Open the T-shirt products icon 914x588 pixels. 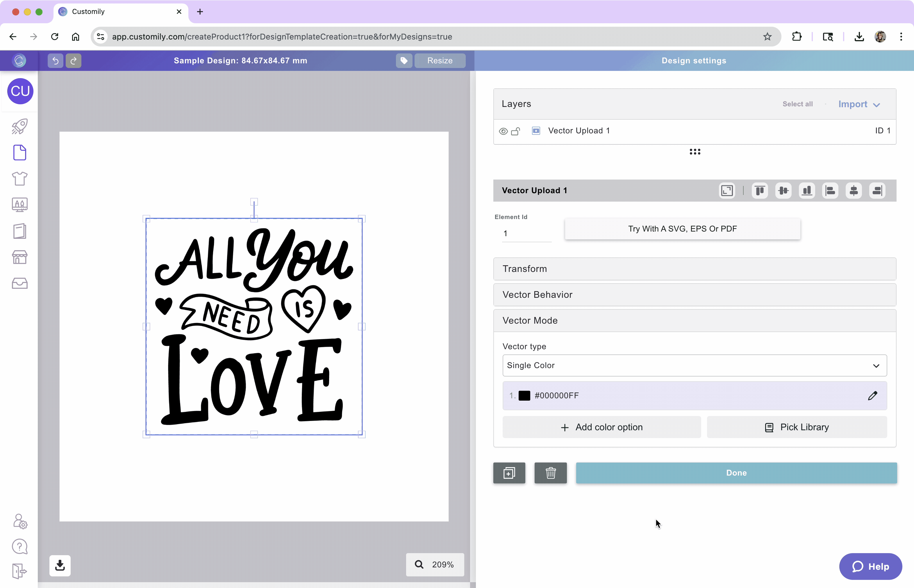point(19,178)
